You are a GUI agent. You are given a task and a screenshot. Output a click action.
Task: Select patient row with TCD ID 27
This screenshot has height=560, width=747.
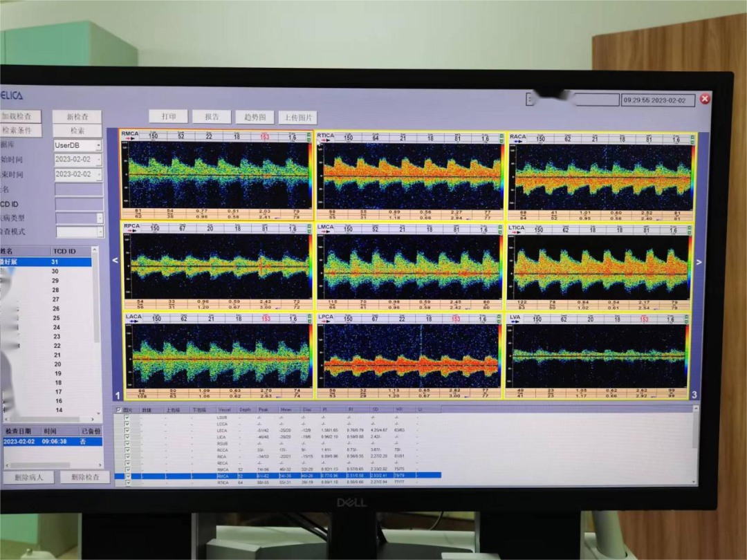tap(46, 299)
